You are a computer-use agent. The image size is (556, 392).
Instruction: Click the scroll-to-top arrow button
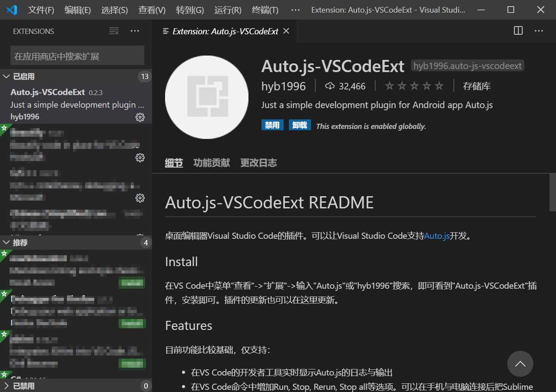(x=520, y=364)
